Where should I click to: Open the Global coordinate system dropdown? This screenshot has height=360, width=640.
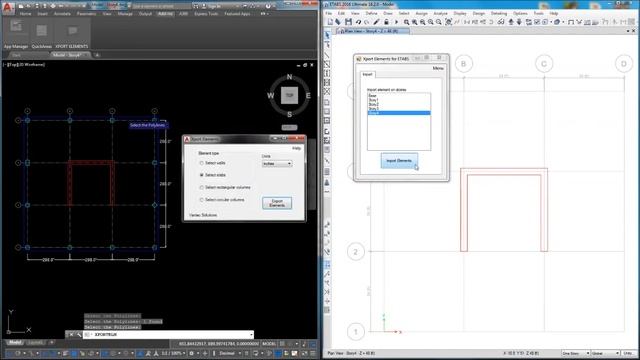(606, 353)
